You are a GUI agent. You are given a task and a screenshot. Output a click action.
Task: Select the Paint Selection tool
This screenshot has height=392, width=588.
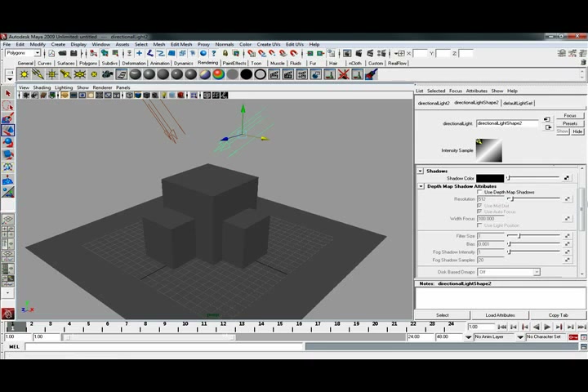coord(8,118)
